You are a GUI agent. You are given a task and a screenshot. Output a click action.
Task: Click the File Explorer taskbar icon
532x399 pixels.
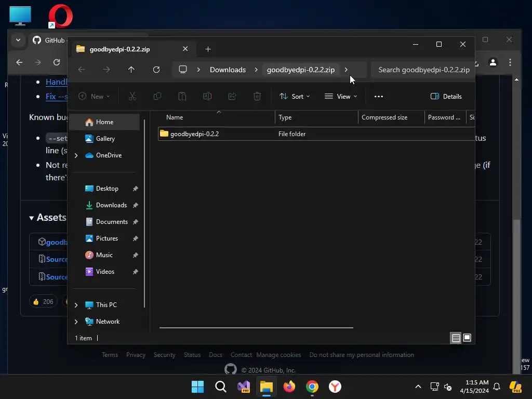pos(267,387)
